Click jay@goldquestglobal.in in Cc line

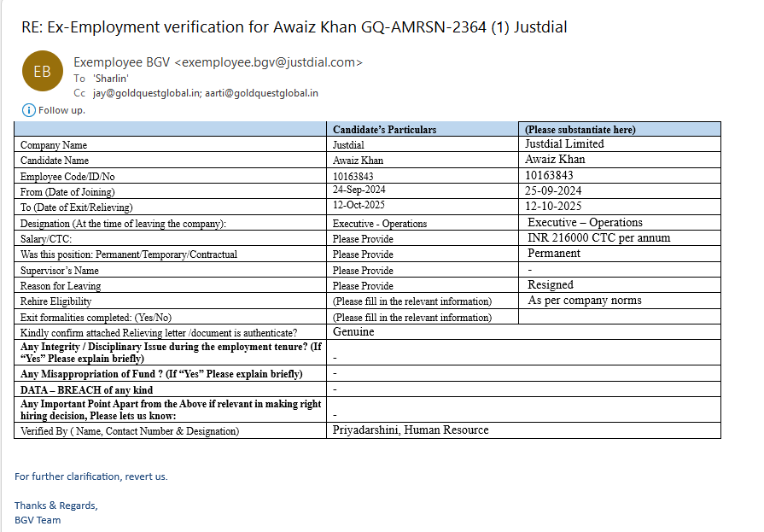coord(147,93)
